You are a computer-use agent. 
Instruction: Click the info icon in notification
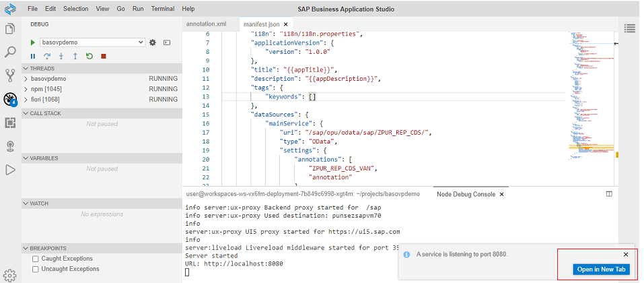tap(407, 255)
